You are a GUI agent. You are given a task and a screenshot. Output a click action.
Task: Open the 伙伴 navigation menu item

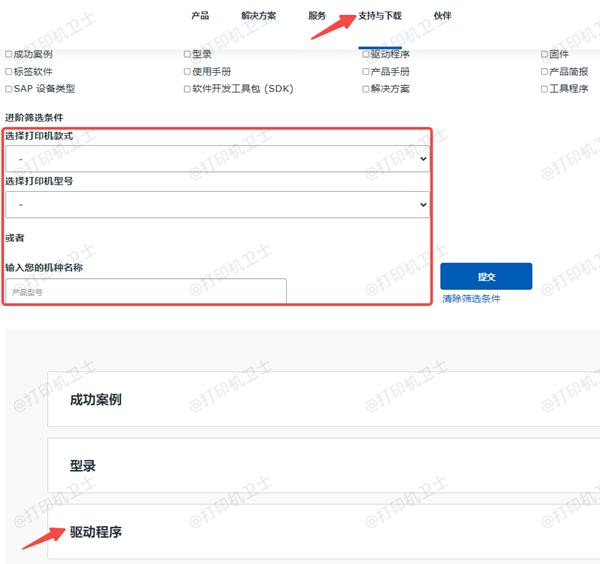(x=442, y=16)
